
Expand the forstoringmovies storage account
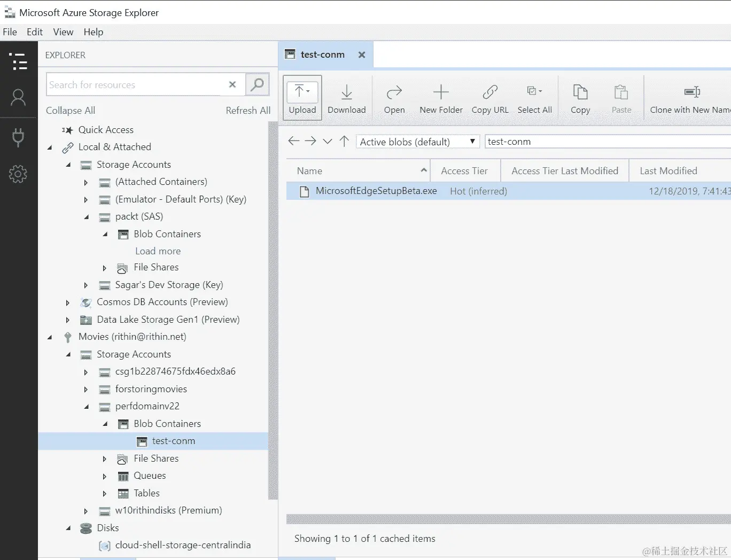pyautogui.click(x=86, y=390)
